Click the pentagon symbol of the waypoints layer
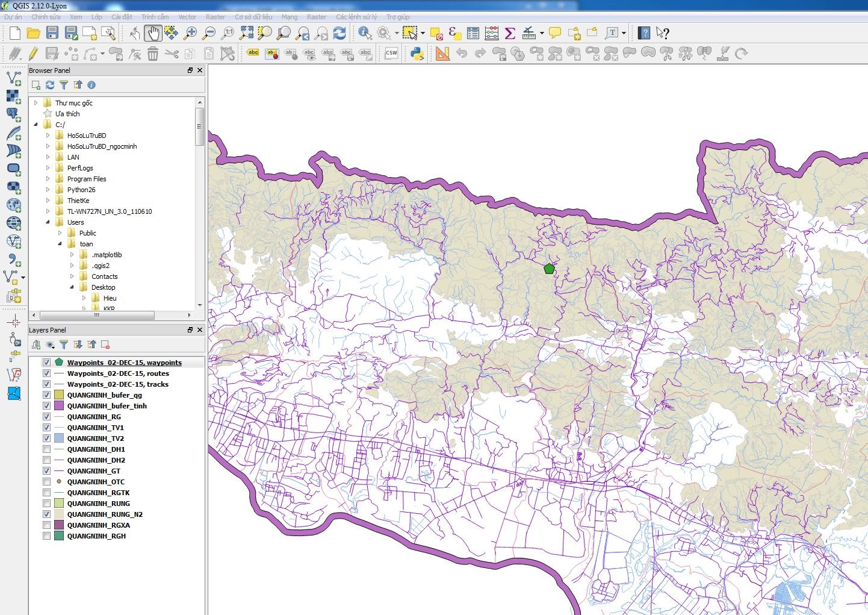 click(58, 363)
